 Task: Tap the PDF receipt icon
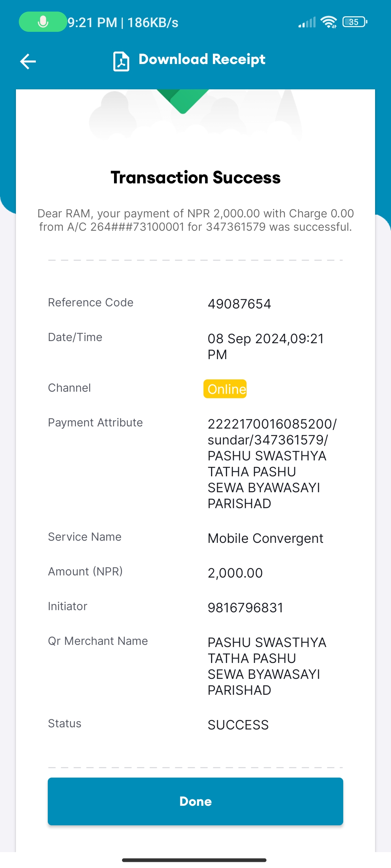(x=121, y=61)
